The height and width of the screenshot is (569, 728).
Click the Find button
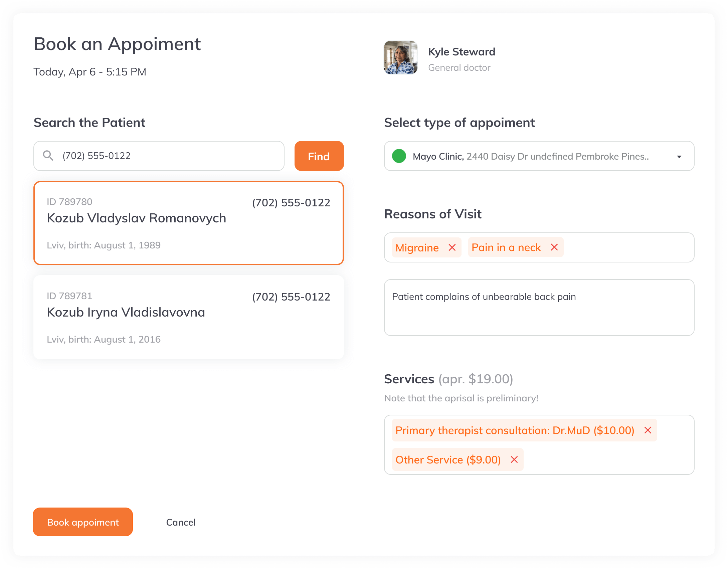(x=319, y=156)
